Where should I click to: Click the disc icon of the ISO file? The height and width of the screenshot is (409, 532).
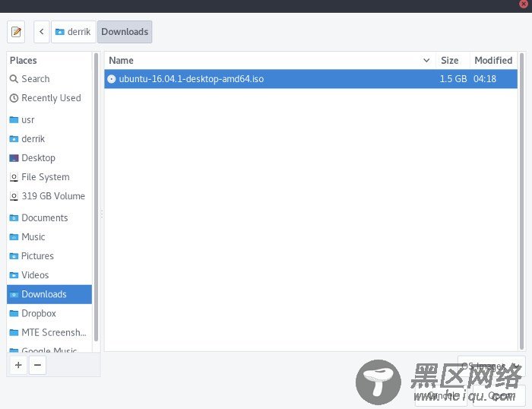pos(111,79)
